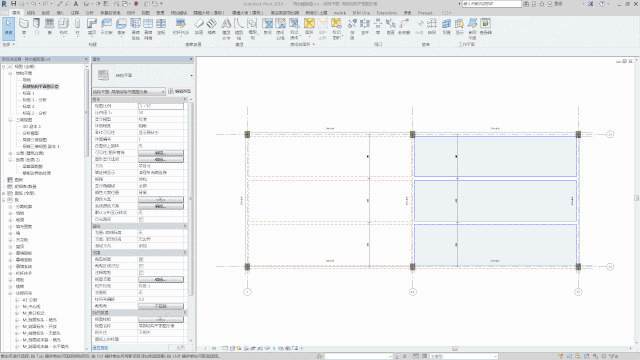The width and height of the screenshot is (640, 360).
Task: Expand the Type Selector dropdown arrow
Action: pos(191,76)
